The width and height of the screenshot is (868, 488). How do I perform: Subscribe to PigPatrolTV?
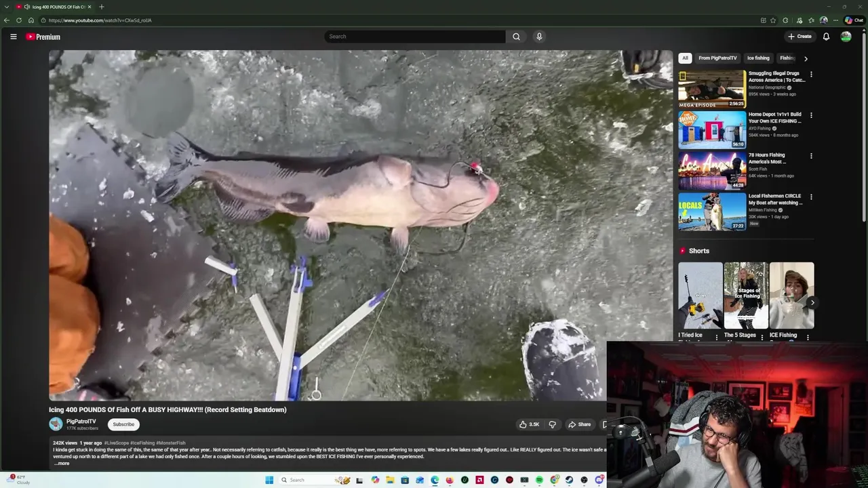point(123,424)
